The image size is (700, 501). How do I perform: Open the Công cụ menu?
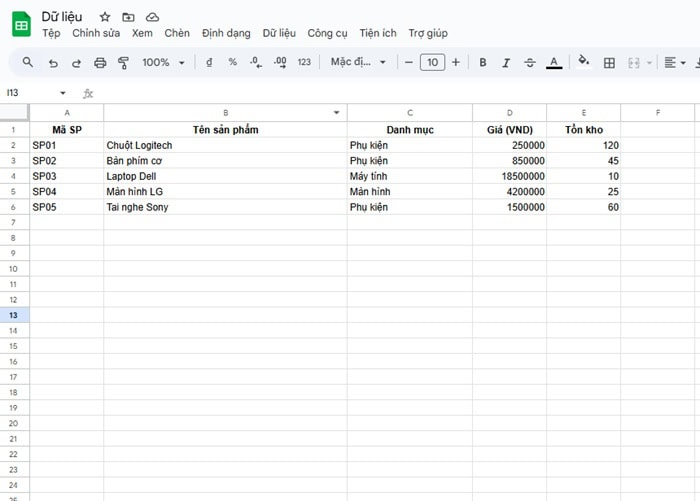[x=327, y=33]
